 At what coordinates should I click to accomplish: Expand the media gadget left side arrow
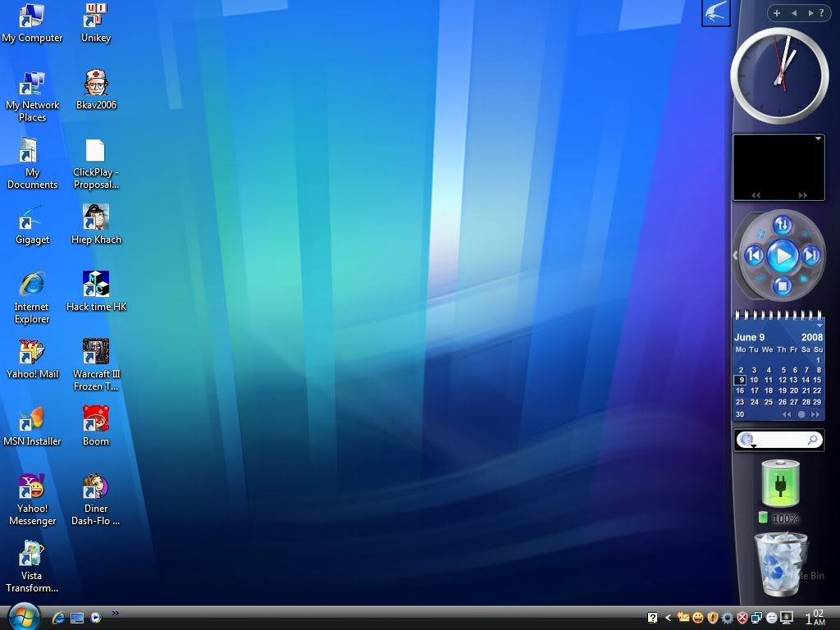coord(736,256)
